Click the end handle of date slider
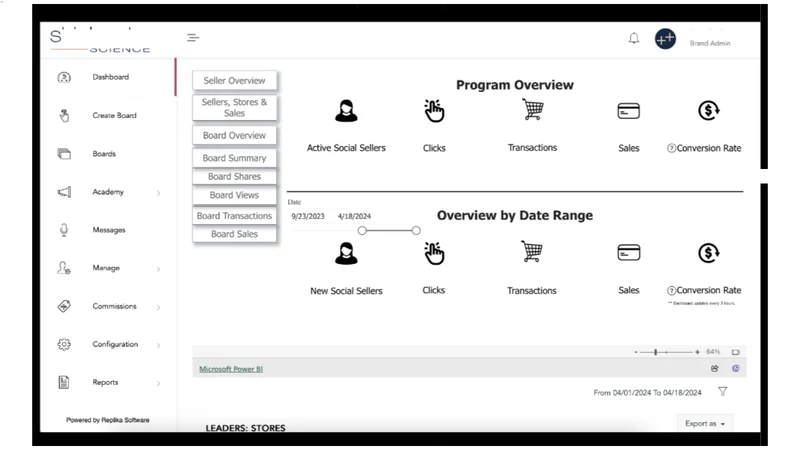The width and height of the screenshot is (800, 450). [416, 231]
